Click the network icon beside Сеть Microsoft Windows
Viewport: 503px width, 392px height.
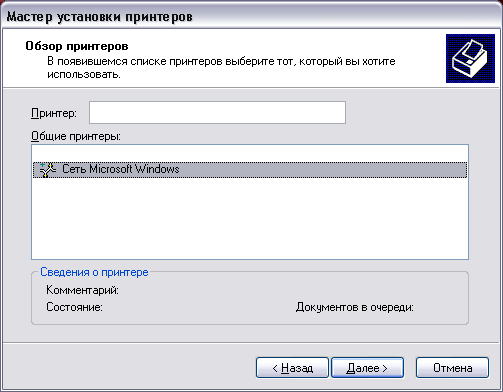48,170
